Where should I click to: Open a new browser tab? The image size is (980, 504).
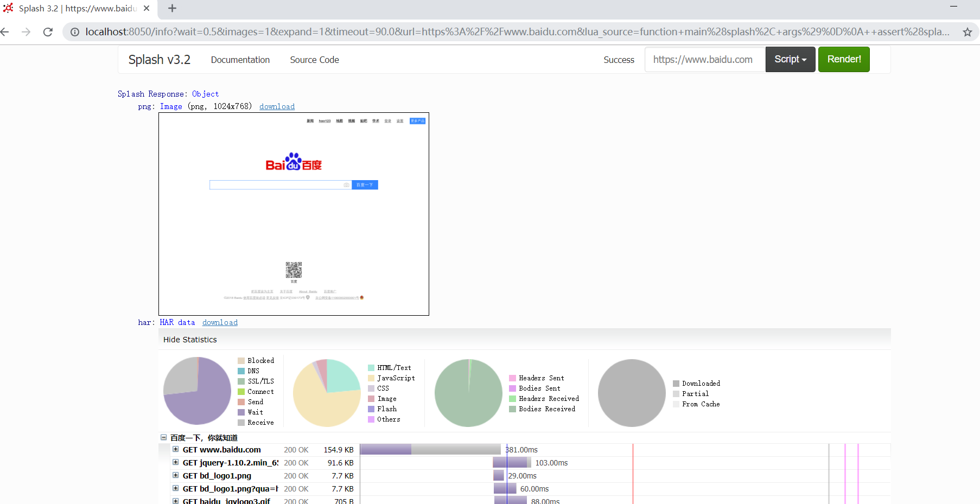click(172, 8)
